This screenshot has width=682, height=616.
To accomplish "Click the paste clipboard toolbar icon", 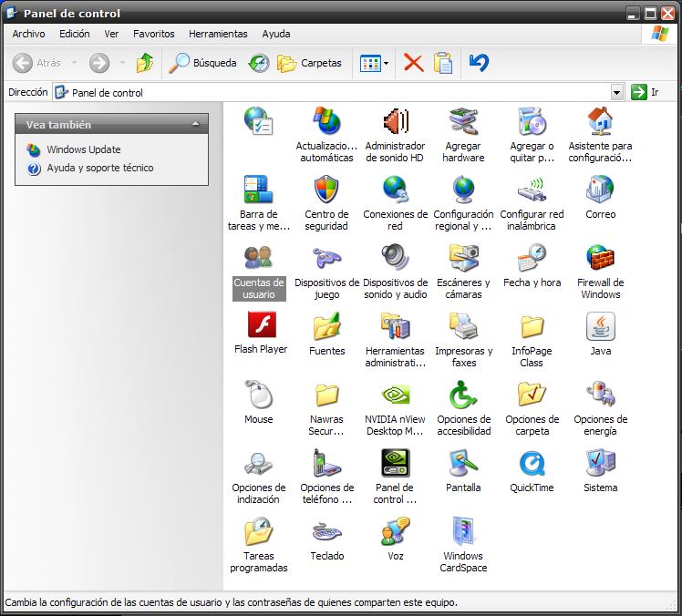I will click(443, 63).
